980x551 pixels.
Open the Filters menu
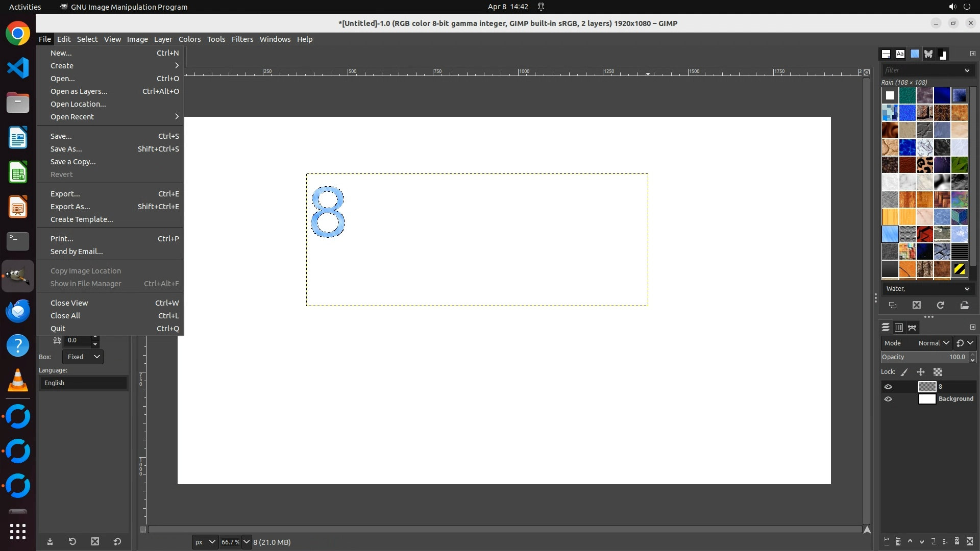click(x=242, y=39)
